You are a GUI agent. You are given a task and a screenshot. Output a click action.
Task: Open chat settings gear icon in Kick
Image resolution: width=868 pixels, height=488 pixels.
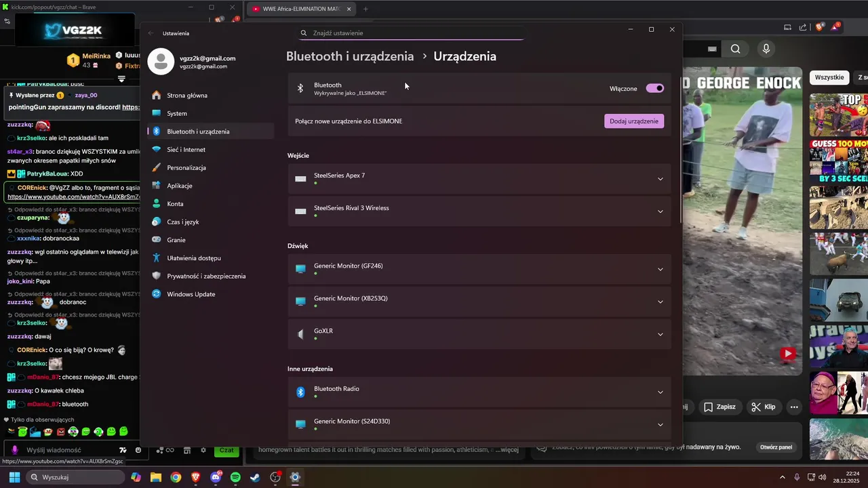(x=203, y=450)
